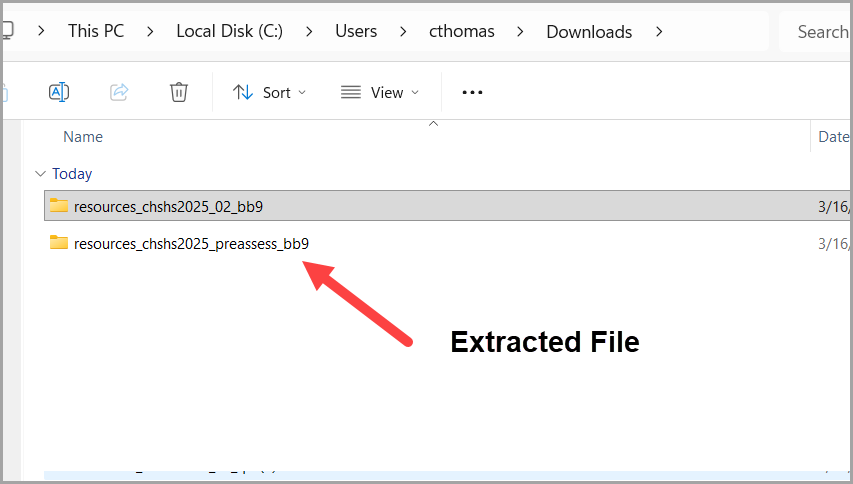Select the cthomas breadcrumb
Image resolution: width=853 pixels, height=484 pixels.
point(461,31)
